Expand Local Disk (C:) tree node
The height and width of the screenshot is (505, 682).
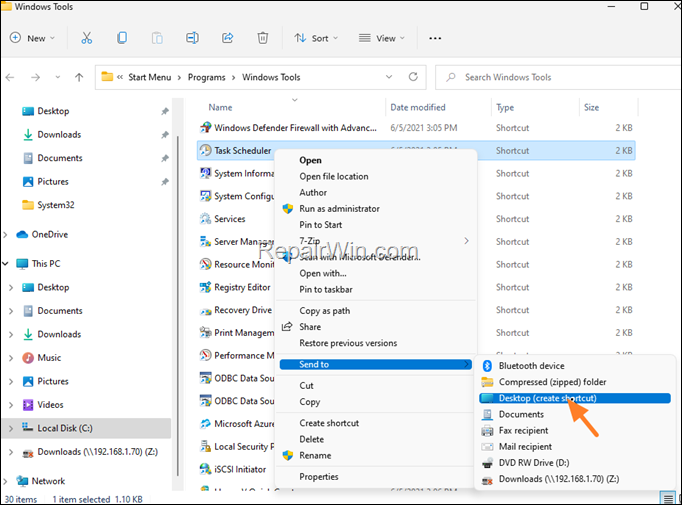coord(11,428)
